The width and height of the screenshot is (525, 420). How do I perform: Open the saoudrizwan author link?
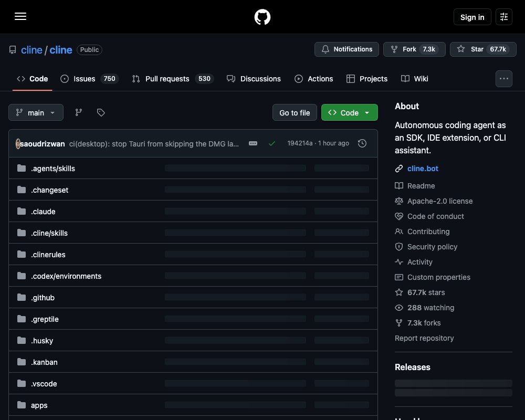(43, 144)
